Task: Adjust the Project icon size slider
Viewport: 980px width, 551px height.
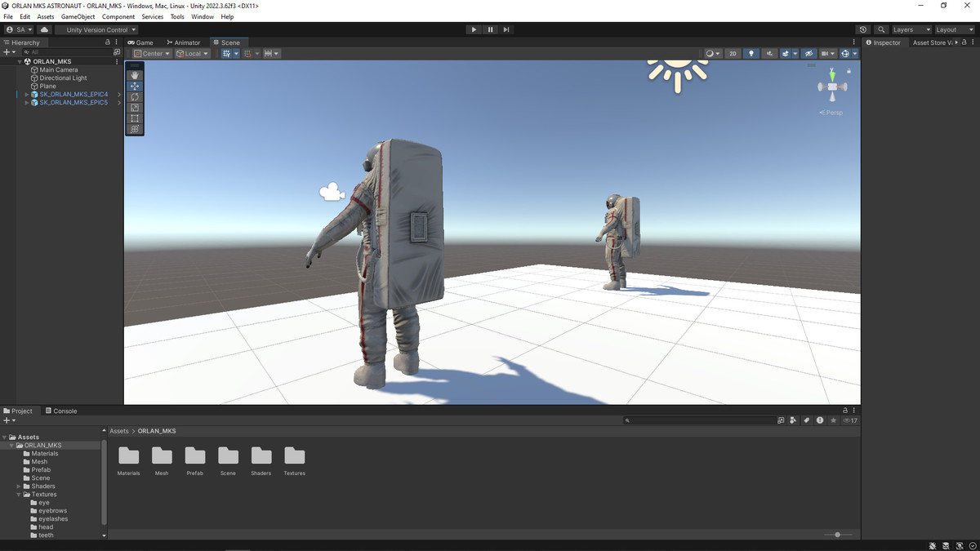Action: pos(838,535)
